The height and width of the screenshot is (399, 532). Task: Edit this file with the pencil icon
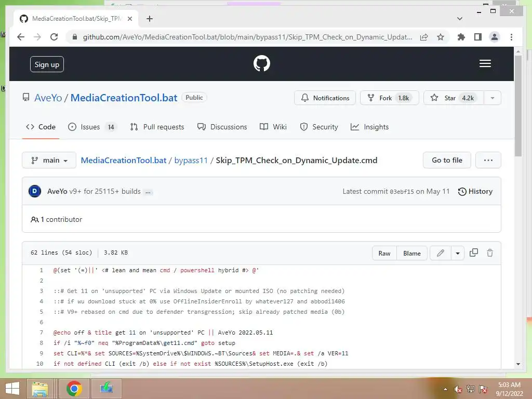(441, 253)
